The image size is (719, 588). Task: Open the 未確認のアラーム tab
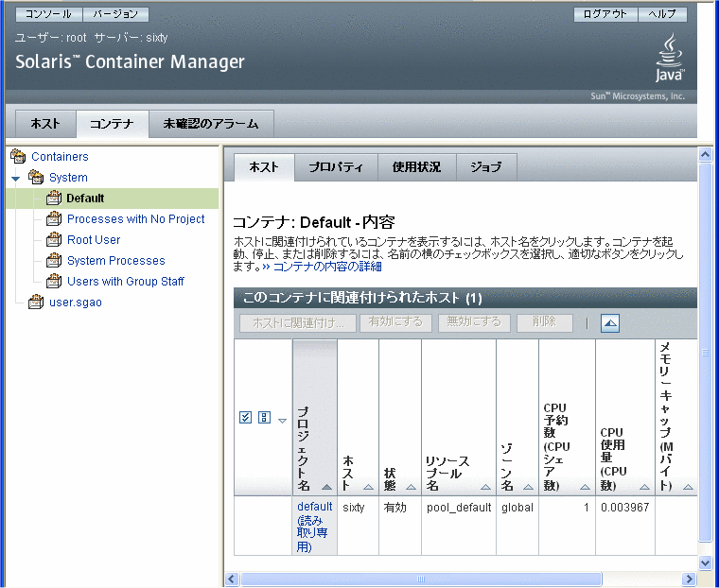tap(211, 124)
